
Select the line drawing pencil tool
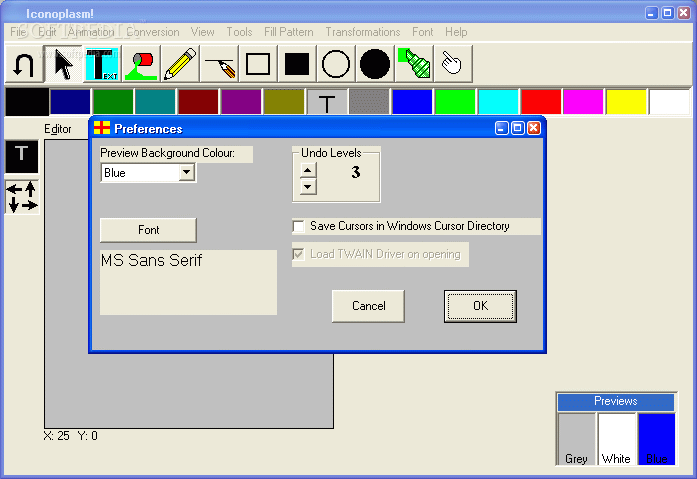coord(219,64)
